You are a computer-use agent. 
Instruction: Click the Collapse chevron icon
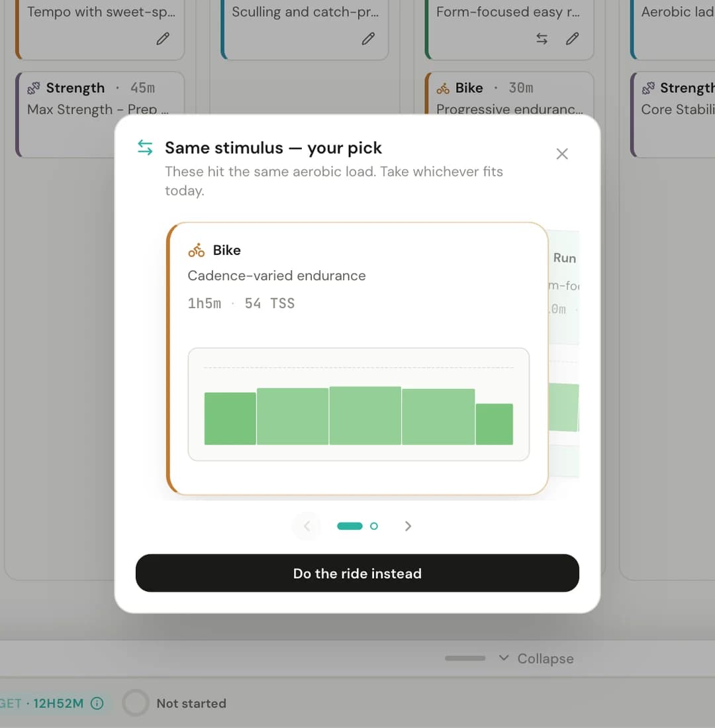point(504,658)
